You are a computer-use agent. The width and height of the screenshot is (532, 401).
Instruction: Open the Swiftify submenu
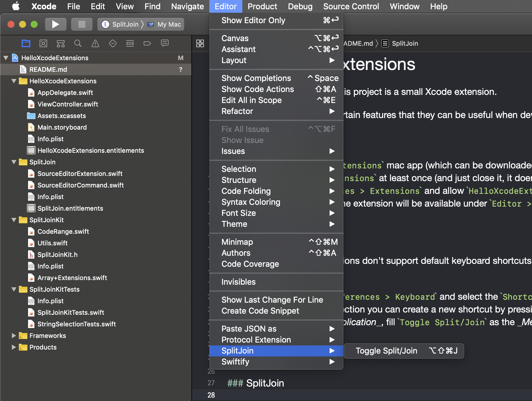tap(276, 362)
